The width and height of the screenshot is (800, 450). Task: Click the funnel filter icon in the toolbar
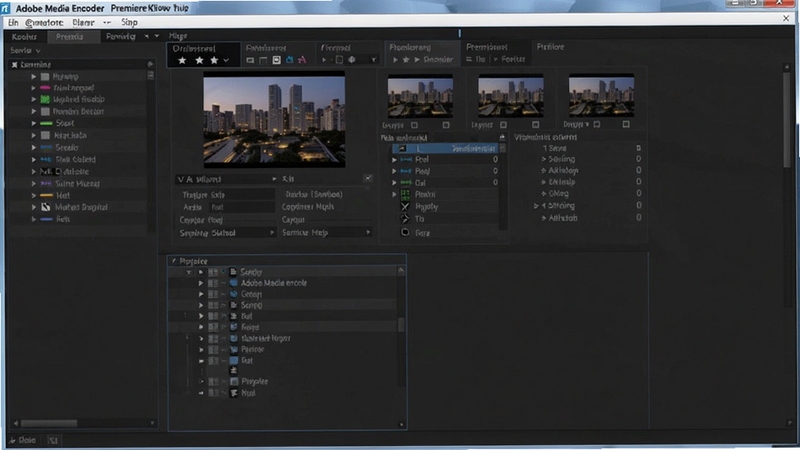[373, 60]
